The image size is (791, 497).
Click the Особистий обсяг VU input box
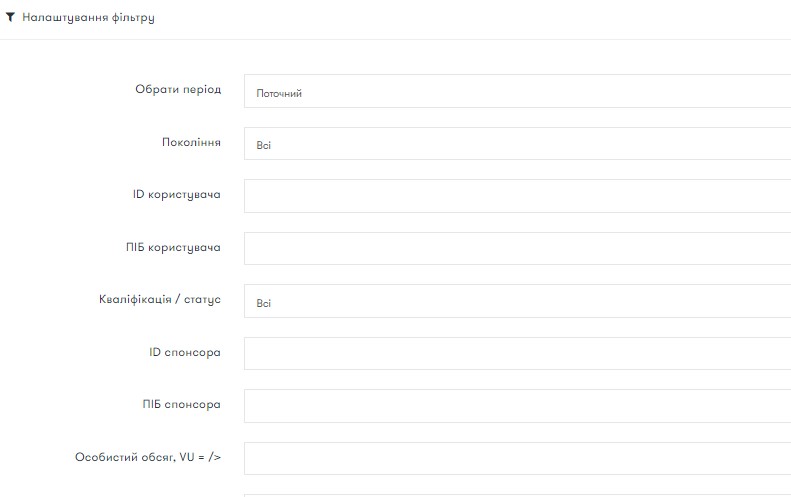[x=518, y=459]
